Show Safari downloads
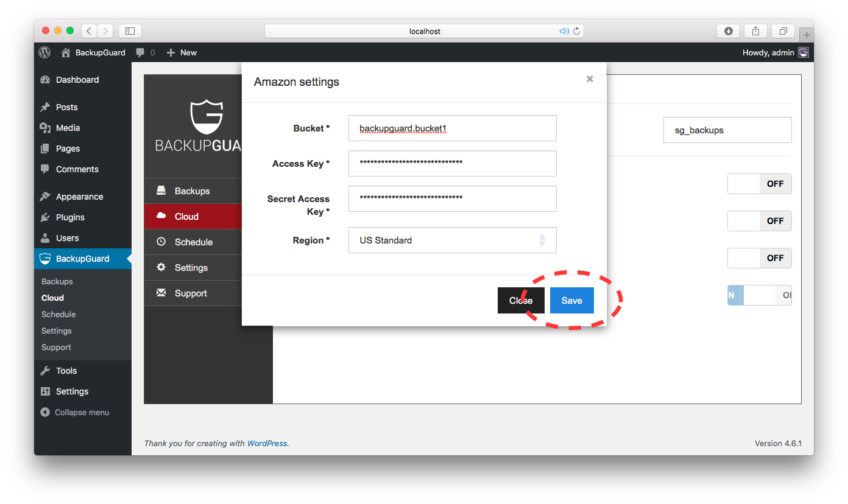The width and height of the screenshot is (848, 504). tap(729, 30)
